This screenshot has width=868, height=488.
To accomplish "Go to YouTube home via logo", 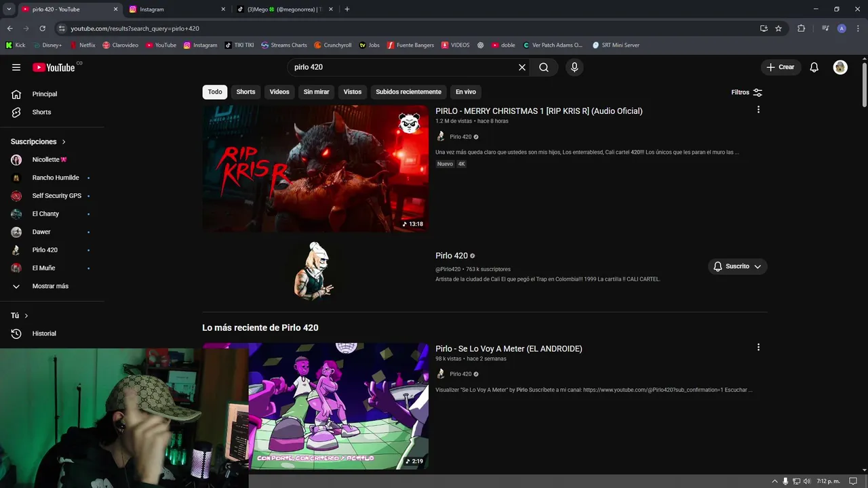I will click(x=54, y=67).
